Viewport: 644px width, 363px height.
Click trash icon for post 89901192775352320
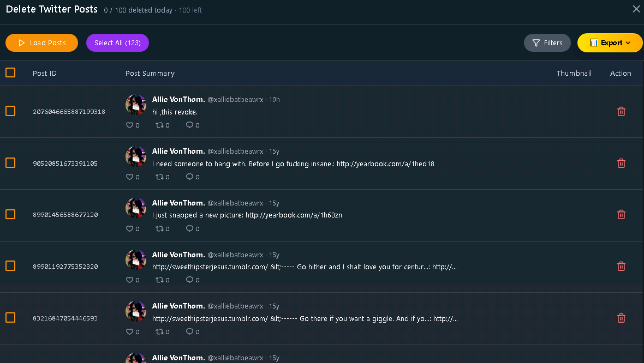tap(621, 266)
